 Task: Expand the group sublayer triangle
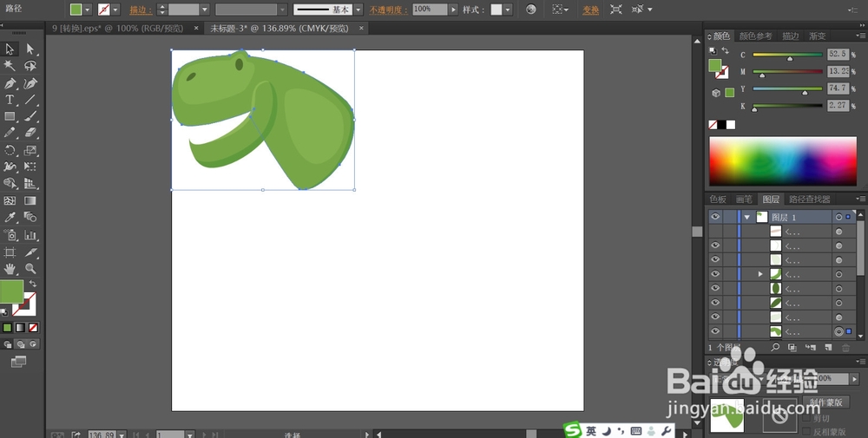click(760, 274)
